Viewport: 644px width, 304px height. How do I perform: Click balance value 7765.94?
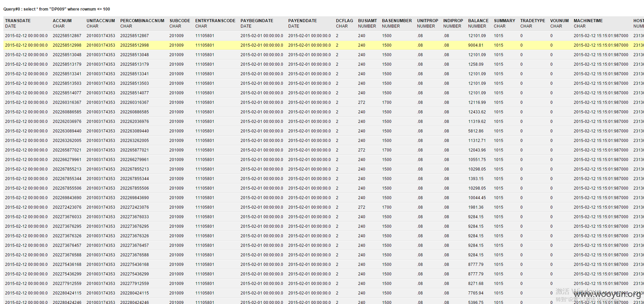475,293
